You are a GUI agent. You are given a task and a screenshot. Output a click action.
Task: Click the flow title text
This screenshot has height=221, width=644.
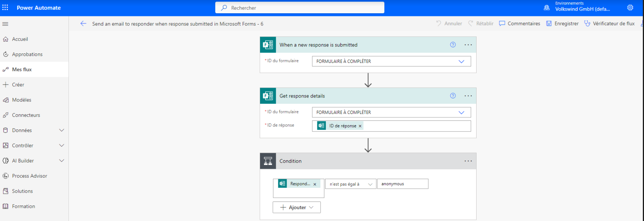178,24
